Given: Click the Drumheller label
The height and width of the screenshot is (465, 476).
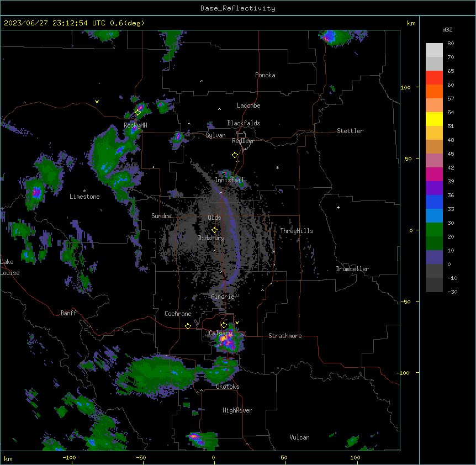Looking at the screenshot, I should tap(352, 269).
